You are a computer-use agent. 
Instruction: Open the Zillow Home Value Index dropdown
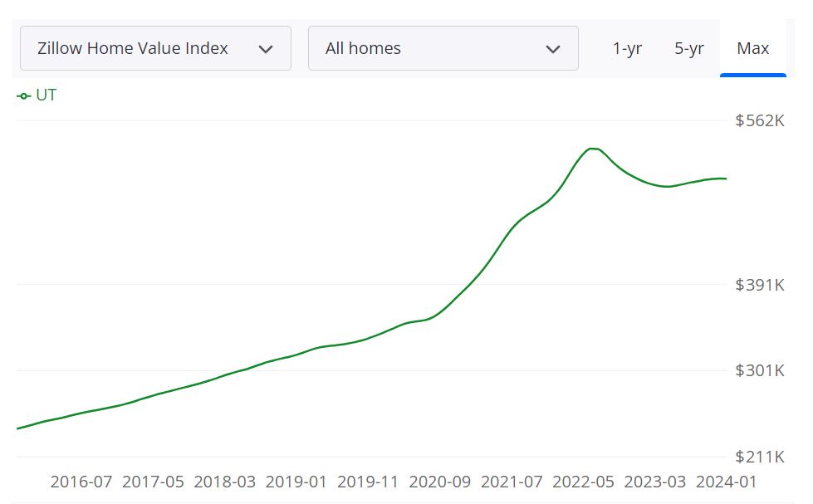click(155, 48)
